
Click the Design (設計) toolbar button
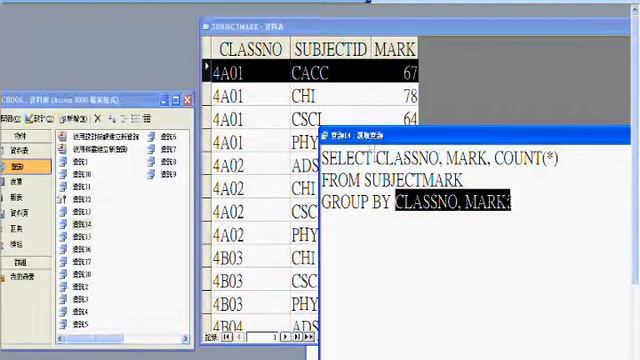(x=40, y=118)
